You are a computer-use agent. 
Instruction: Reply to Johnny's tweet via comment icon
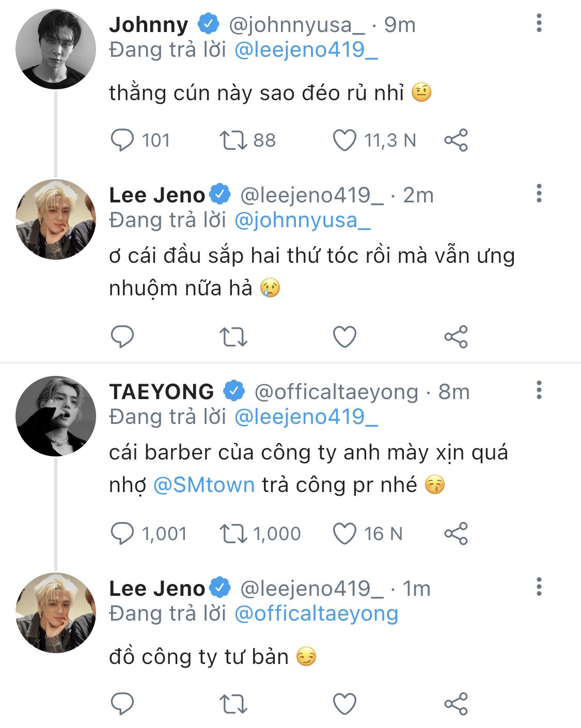point(122,140)
